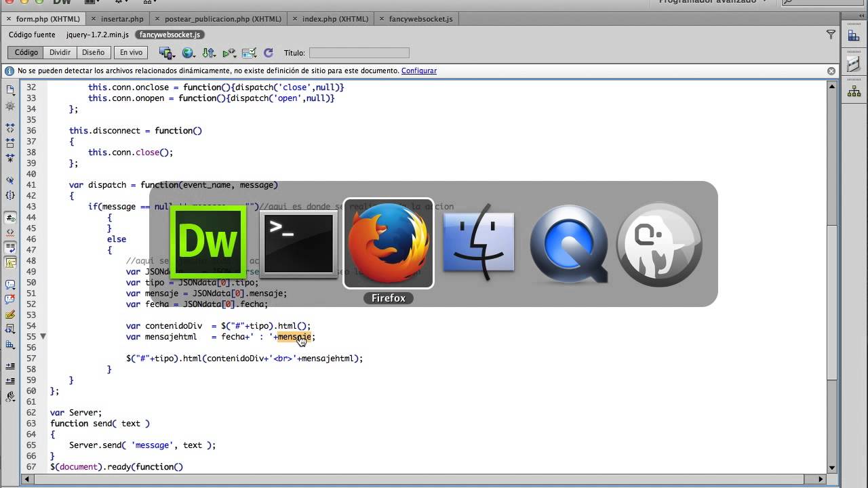Click horizontal scrollbar right arrow

tap(821, 479)
